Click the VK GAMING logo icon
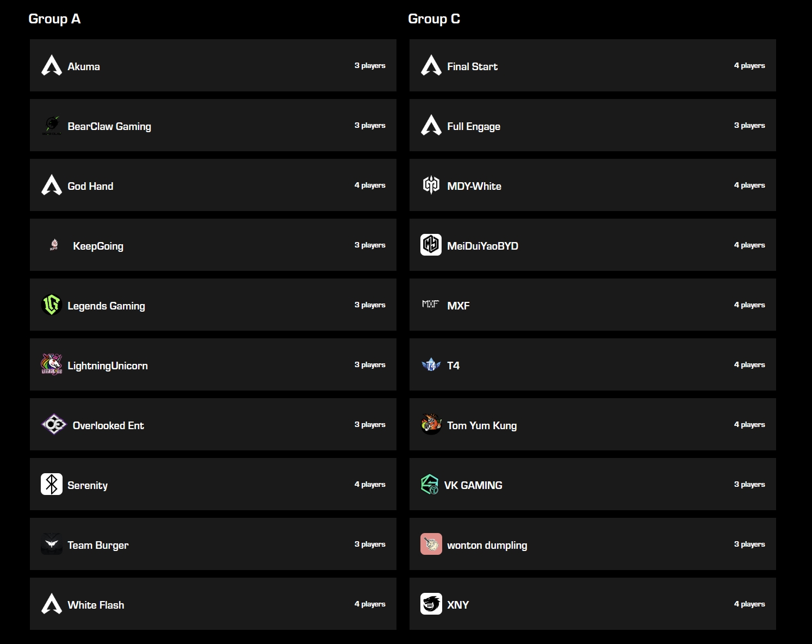The image size is (812, 644). click(x=430, y=484)
